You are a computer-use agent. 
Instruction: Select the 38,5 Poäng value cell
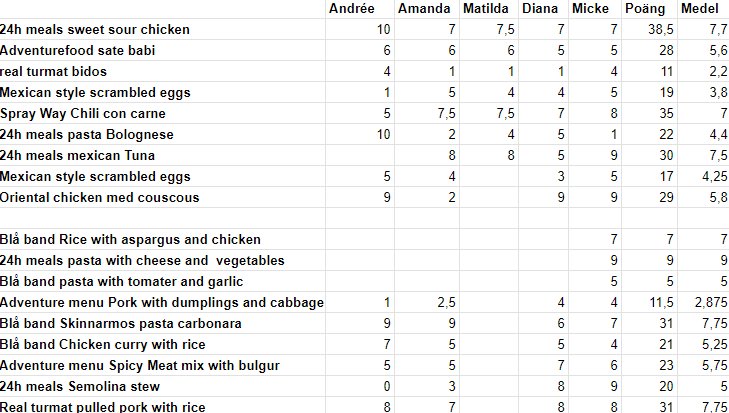649,29
